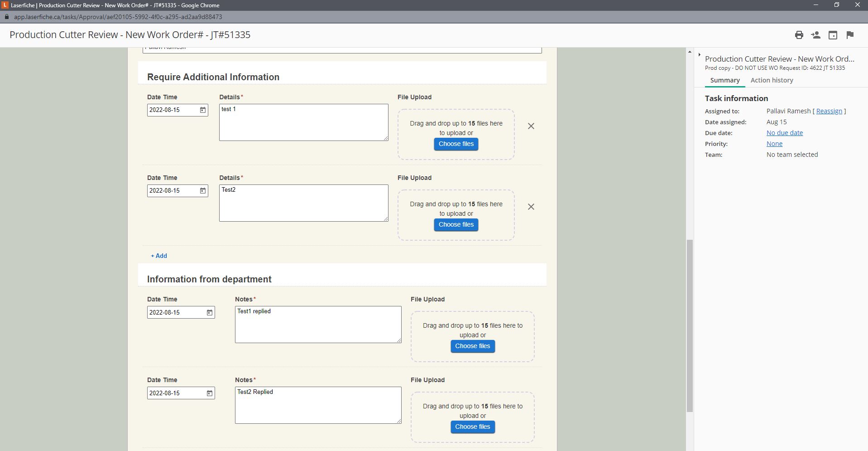
Task: Click the flag priority icon in header
Action: pos(850,35)
